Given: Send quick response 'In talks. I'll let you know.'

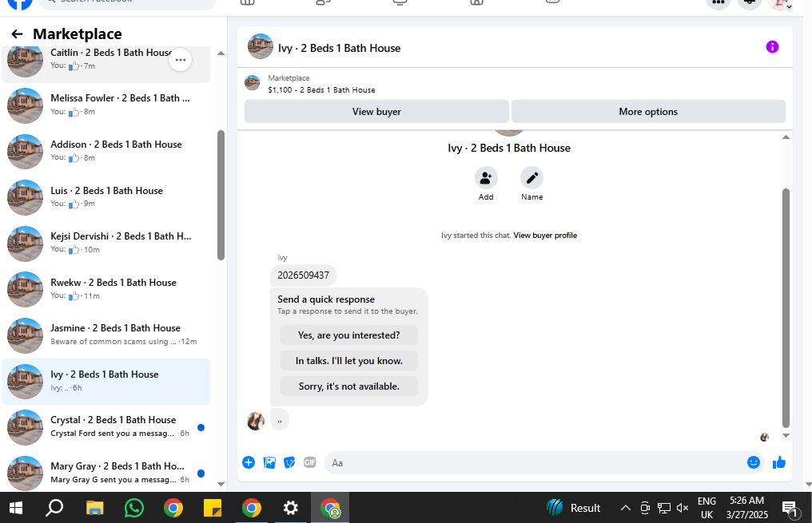Looking at the screenshot, I should [349, 361].
